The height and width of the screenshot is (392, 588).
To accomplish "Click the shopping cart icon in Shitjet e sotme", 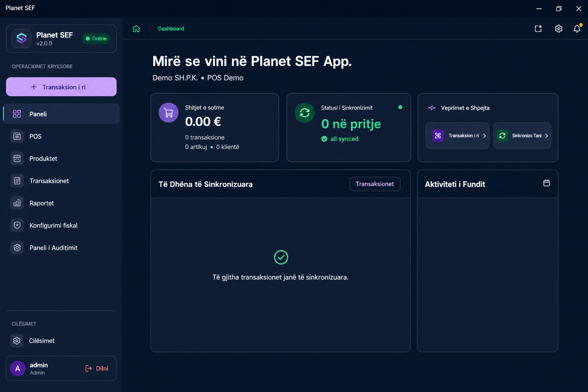I will pyautogui.click(x=168, y=113).
